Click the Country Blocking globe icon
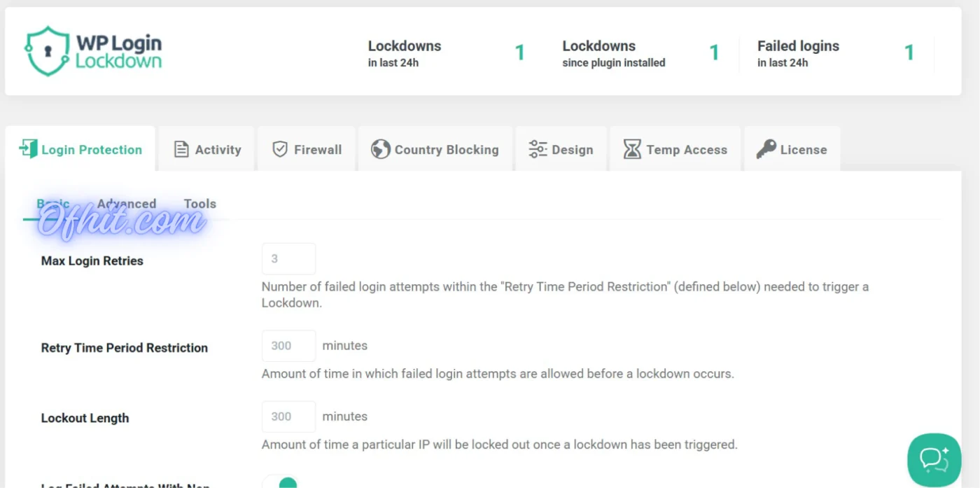Viewport: 980px width, 488px height. [x=381, y=149]
